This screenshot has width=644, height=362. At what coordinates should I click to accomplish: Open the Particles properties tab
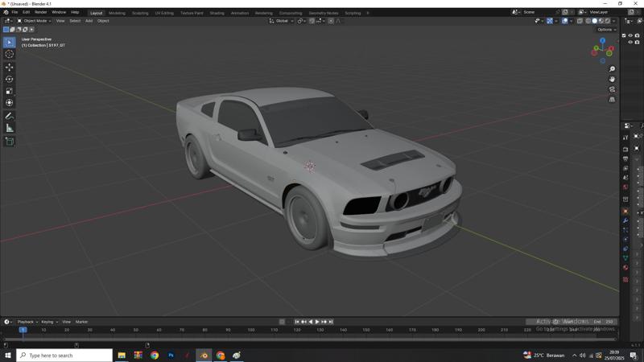click(x=625, y=230)
